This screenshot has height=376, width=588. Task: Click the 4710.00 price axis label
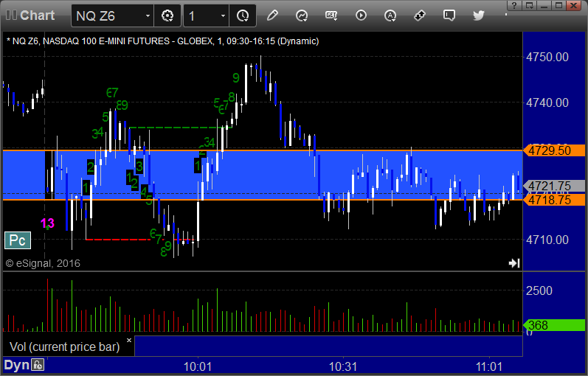click(x=547, y=240)
